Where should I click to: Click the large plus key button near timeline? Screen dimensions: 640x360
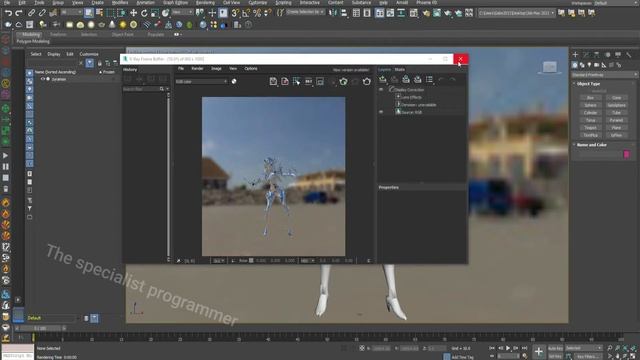coord(538,351)
